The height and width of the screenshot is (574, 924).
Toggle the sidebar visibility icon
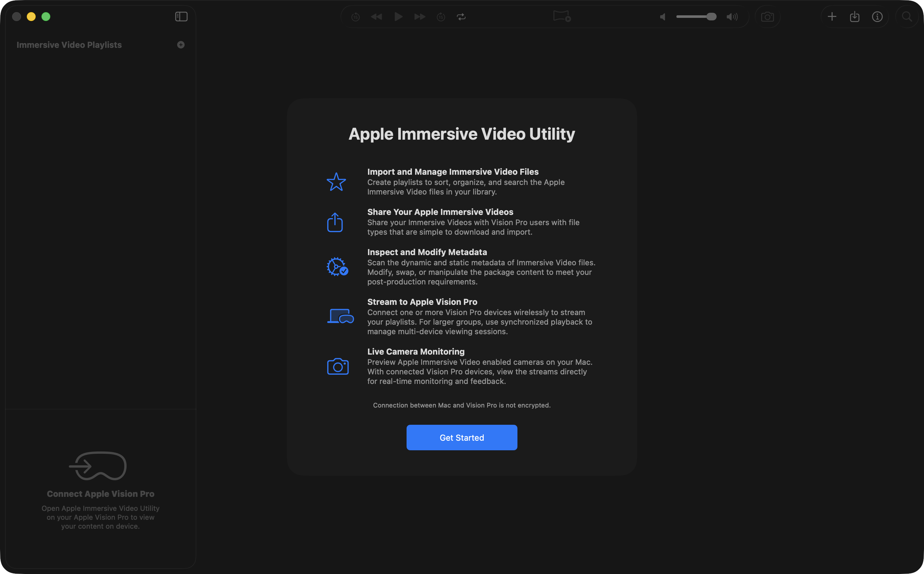181,17
